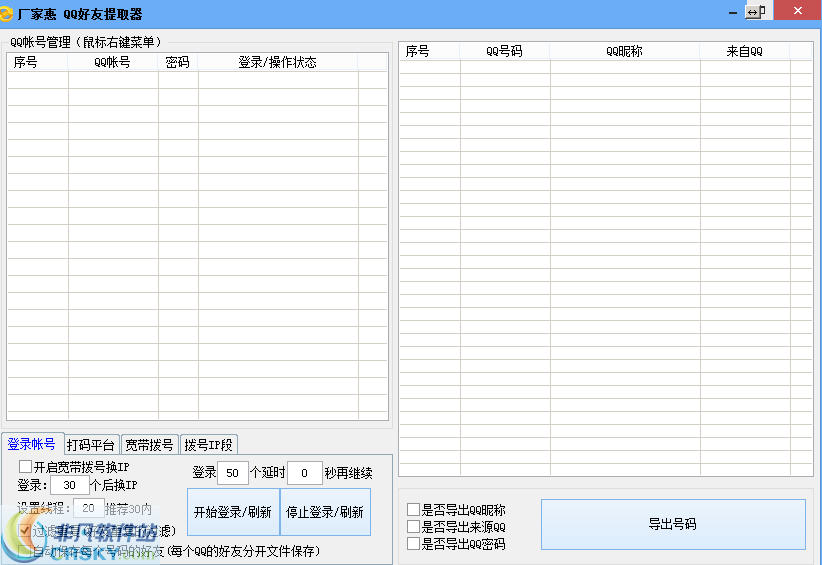Toggle 自动保存每个号码的好友 checkbox
The height and width of the screenshot is (565, 822).
click(25, 551)
